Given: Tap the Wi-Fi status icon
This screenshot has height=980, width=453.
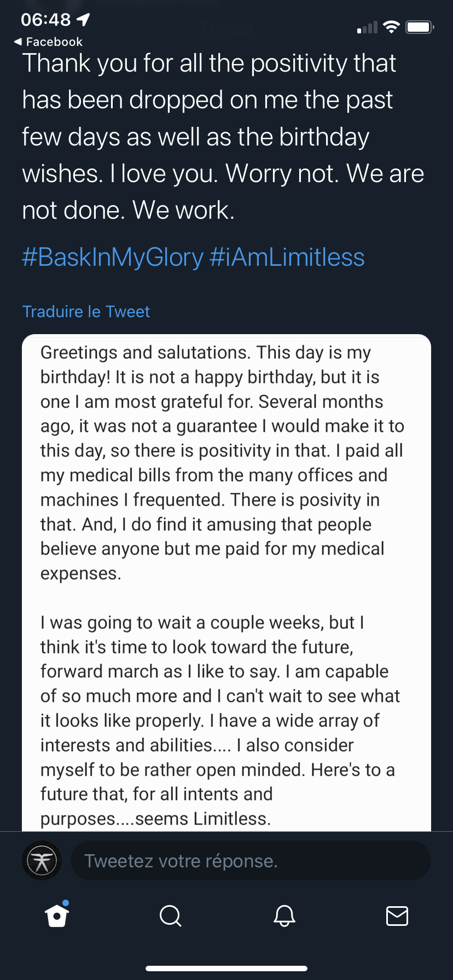Looking at the screenshot, I should click(391, 27).
